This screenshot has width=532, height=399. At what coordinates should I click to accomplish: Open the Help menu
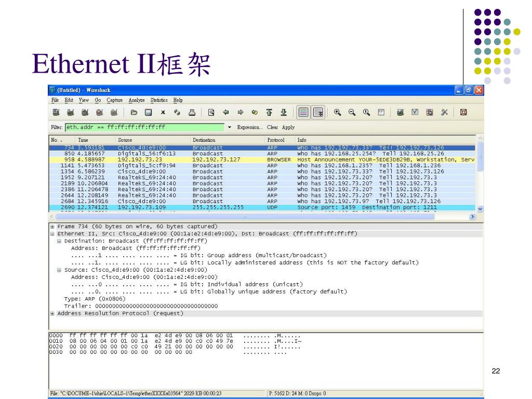[x=178, y=100]
